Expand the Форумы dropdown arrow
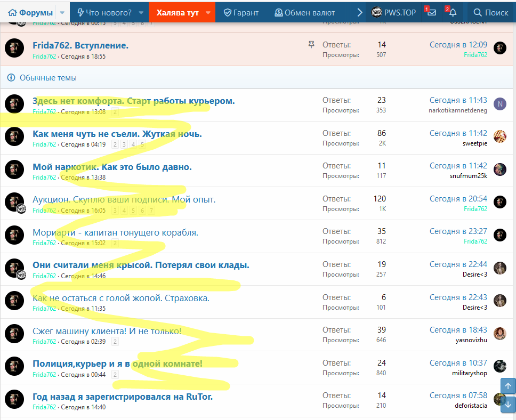This screenshot has height=420, width=516. coord(62,12)
